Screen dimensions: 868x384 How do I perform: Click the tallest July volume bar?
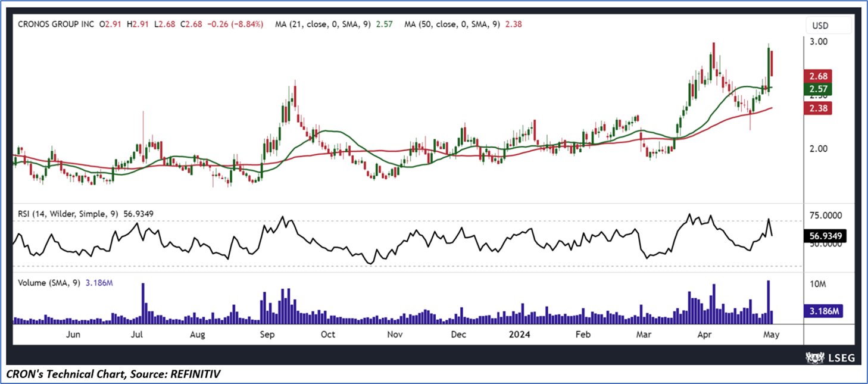[143, 303]
